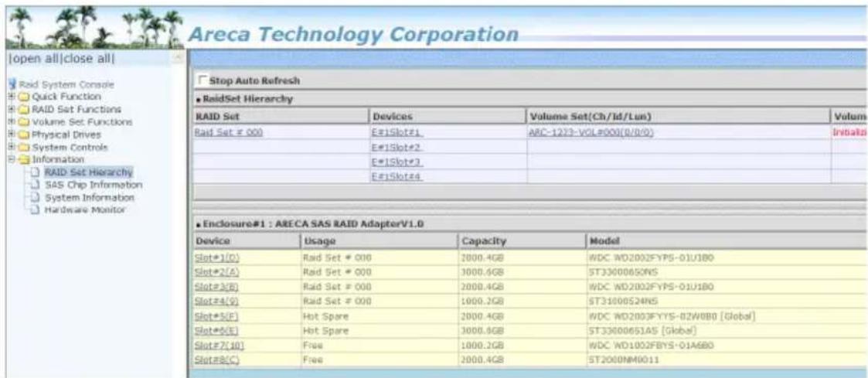Open the E#1Slot#1 device link
The image size is (868, 378).
pyautogui.click(x=399, y=133)
